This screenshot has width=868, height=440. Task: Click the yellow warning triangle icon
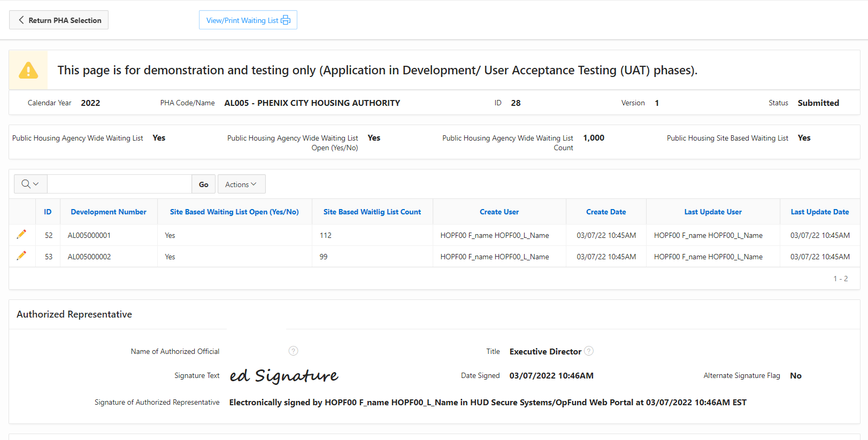tap(28, 70)
